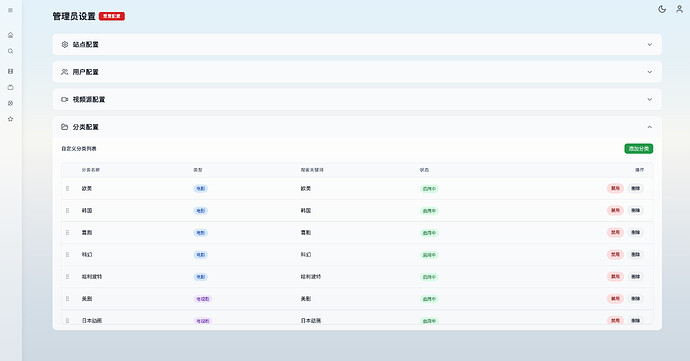Viewport: 690px width, 361px height.
Task: Click the 用户配置 section title
Action: (x=85, y=72)
